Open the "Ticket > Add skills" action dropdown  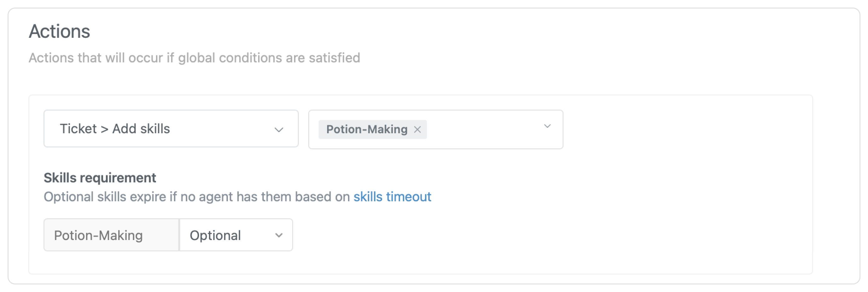click(171, 129)
